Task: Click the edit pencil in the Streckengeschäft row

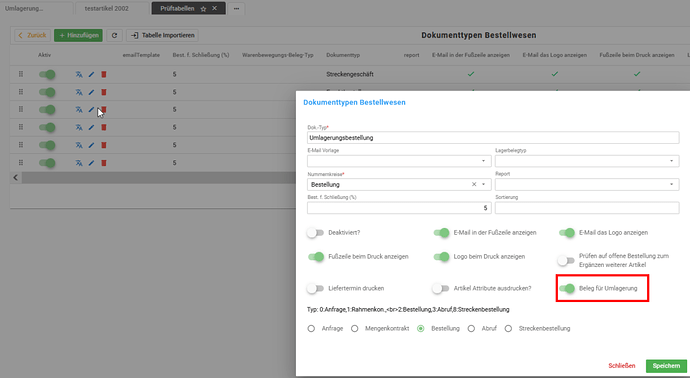Action: click(x=92, y=74)
